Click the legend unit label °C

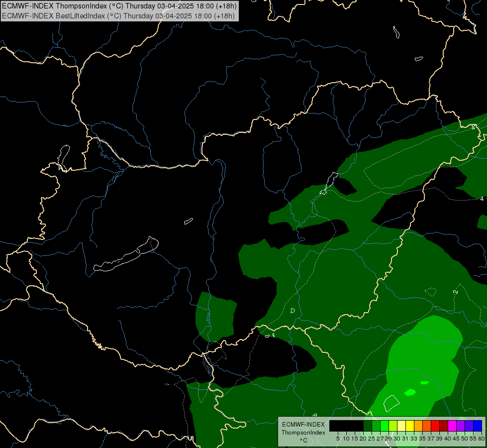tap(303, 441)
